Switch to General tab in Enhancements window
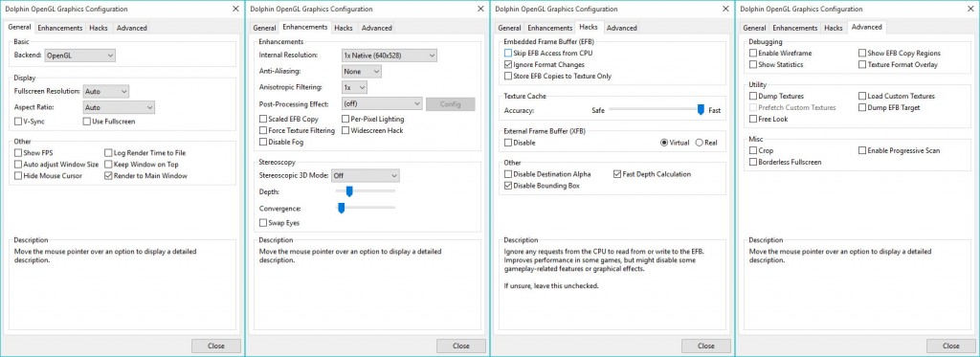The image size is (980, 357). [264, 28]
